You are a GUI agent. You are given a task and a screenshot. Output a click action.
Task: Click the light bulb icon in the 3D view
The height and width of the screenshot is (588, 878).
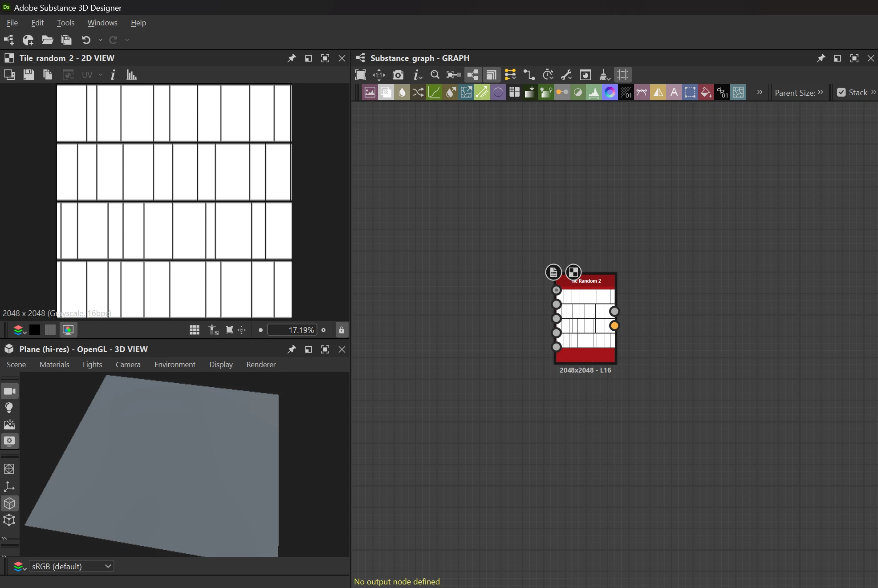pos(9,408)
